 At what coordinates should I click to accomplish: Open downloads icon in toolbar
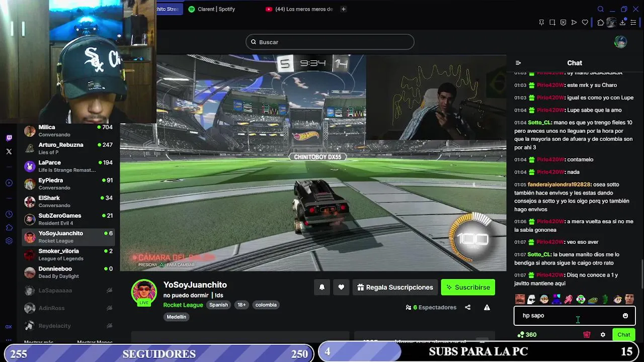point(622,23)
